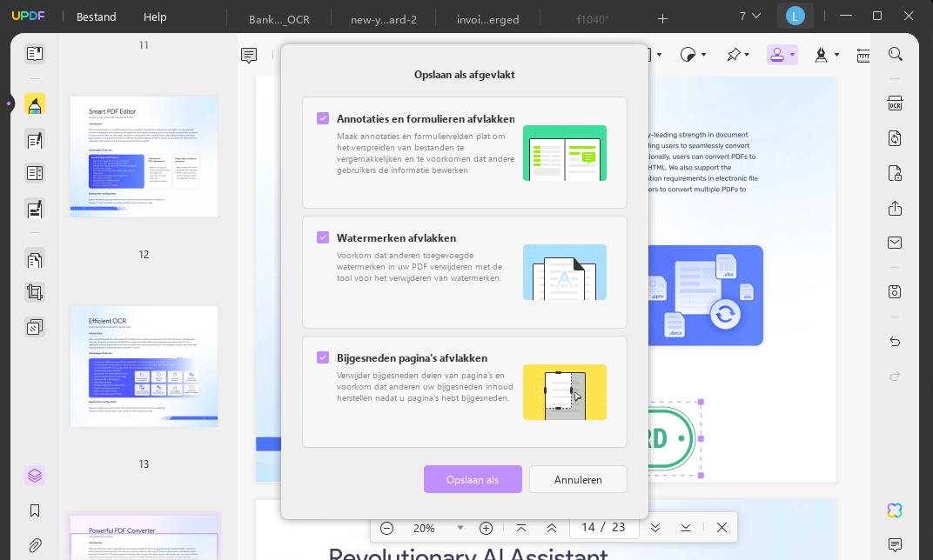Open the stamp tool dropdown
The image size is (933, 560).
792,55
